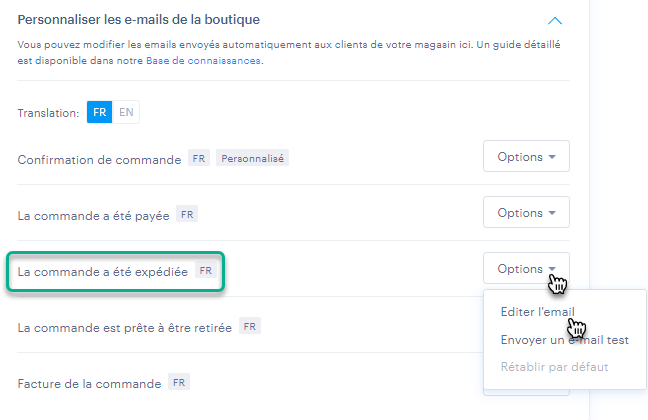Click the FR tag beside prête à être retirée
Screen dimensions: 648x420
pos(250,326)
